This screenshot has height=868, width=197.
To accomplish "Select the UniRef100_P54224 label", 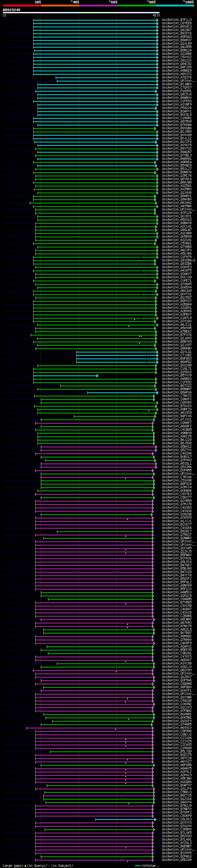I will tap(177, 108).
